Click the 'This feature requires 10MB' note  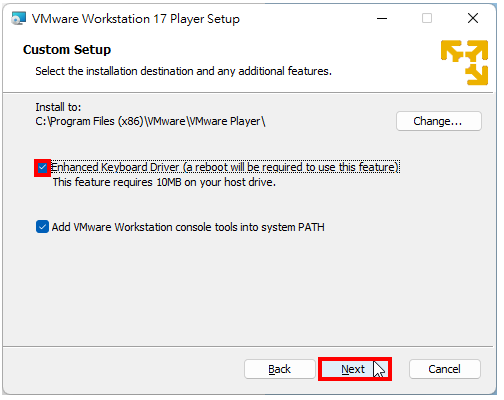[x=164, y=182]
